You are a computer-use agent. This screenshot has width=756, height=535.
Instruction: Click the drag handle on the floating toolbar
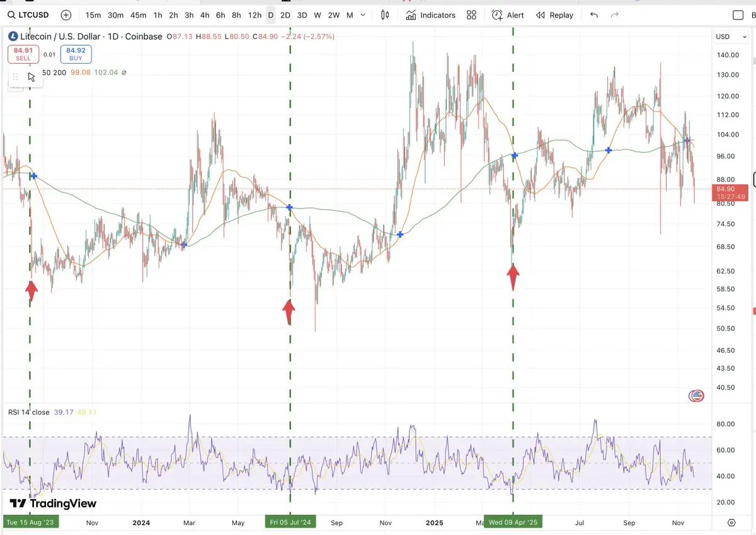[x=16, y=77]
